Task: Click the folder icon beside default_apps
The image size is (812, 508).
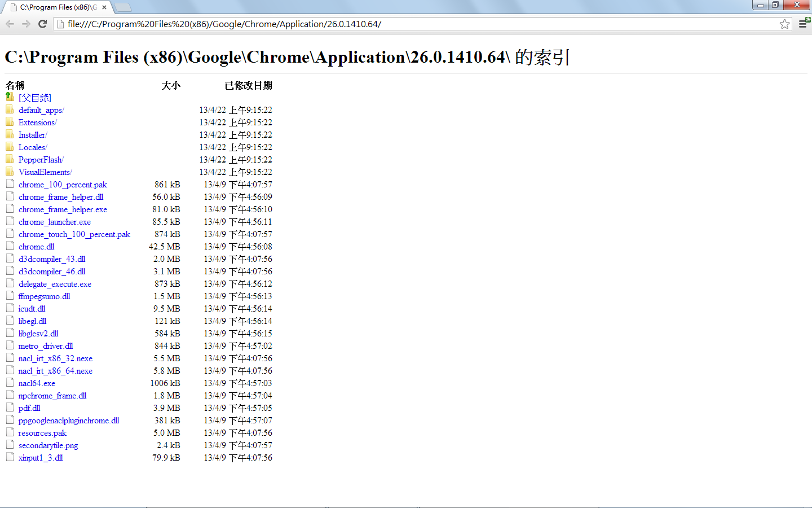Action: pos(10,110)
